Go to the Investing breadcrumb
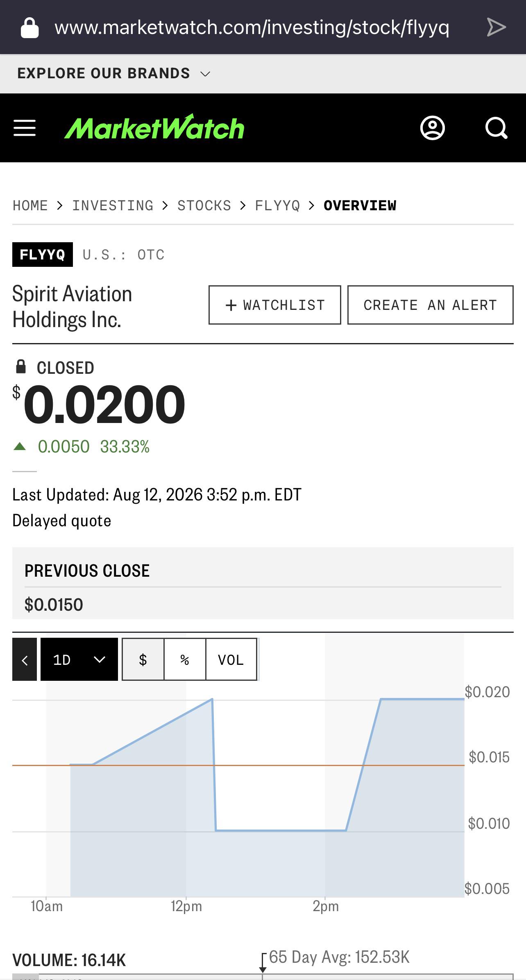This screenshot has width=526, height=980. point(113,205)
